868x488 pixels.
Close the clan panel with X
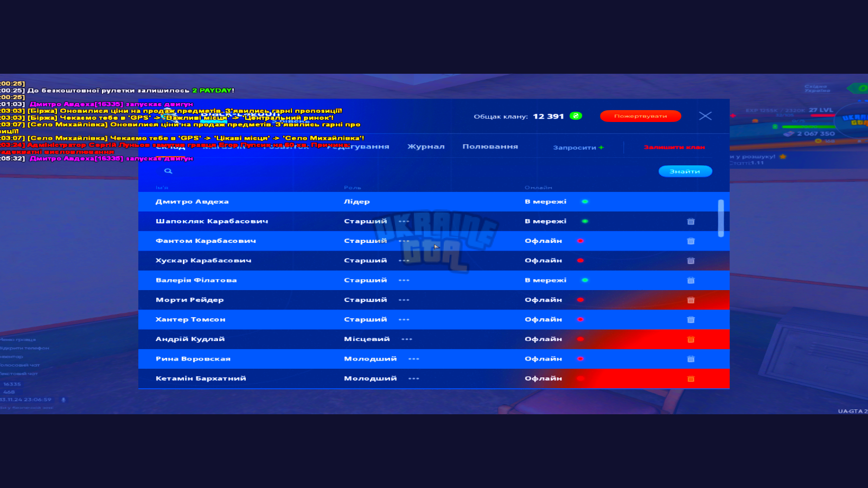pyautogui.click(x=705, y=116)
